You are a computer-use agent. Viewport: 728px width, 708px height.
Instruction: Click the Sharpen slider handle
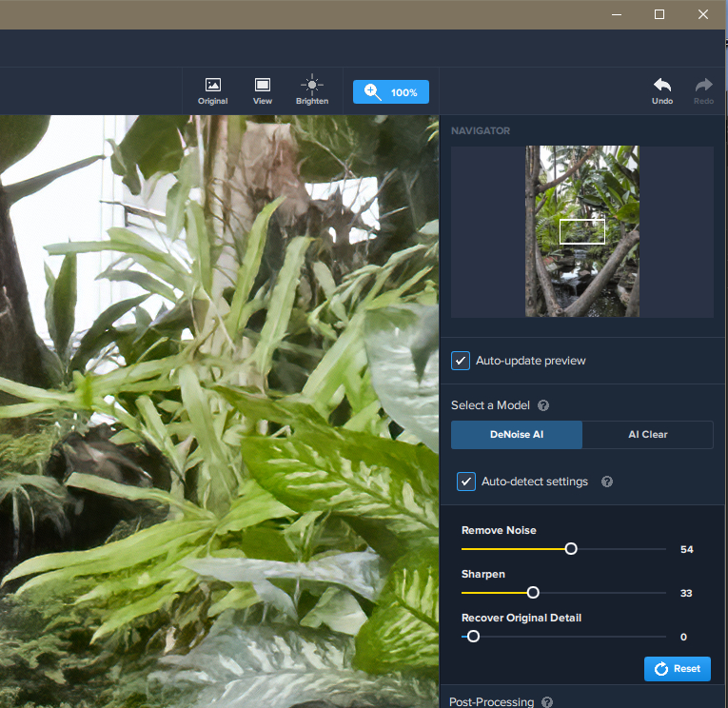point(533,593)
